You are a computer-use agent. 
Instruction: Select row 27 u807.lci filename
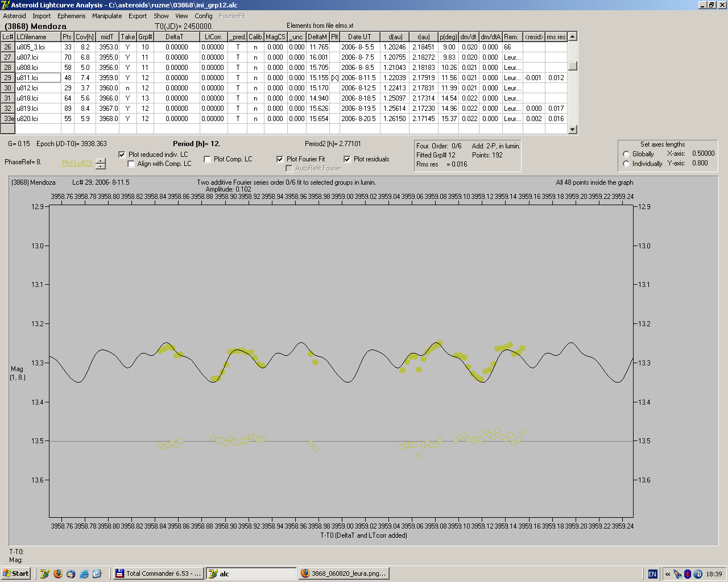(x=38, y=57)
